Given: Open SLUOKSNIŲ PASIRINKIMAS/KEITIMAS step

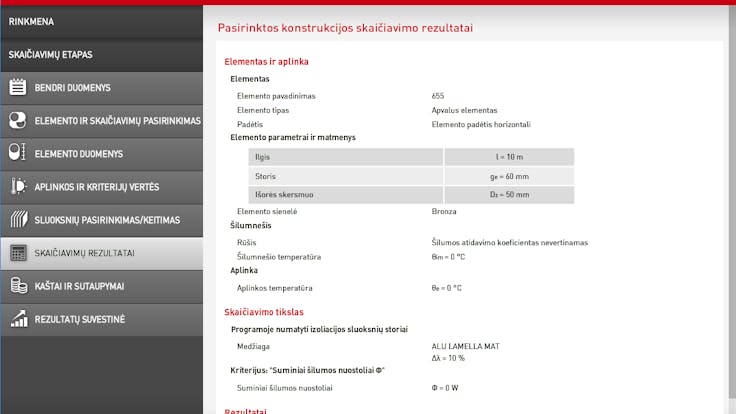Looking at the screenshot, I should coord(101,220).
